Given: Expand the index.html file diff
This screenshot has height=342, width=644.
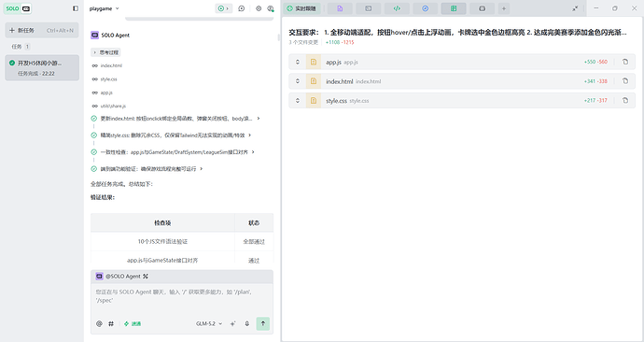Looking at the screenshot, I should [x=298, y=81].
